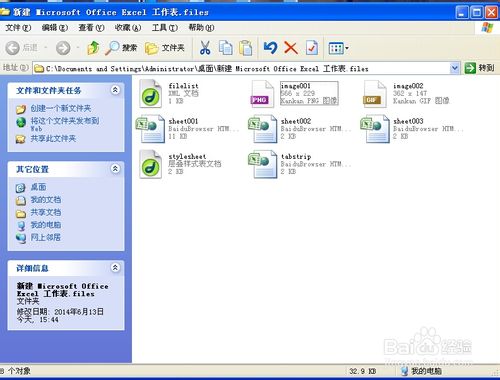Open dropdown arrow next to Forward button
Viewport: 500px width, 380px height.
pyautogui.click(x=78, y=48)
